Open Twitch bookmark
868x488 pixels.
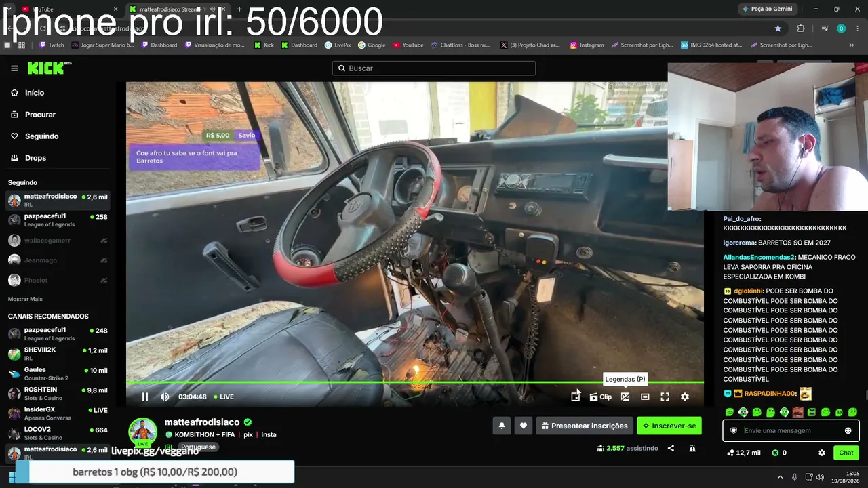tap(52, 45)
